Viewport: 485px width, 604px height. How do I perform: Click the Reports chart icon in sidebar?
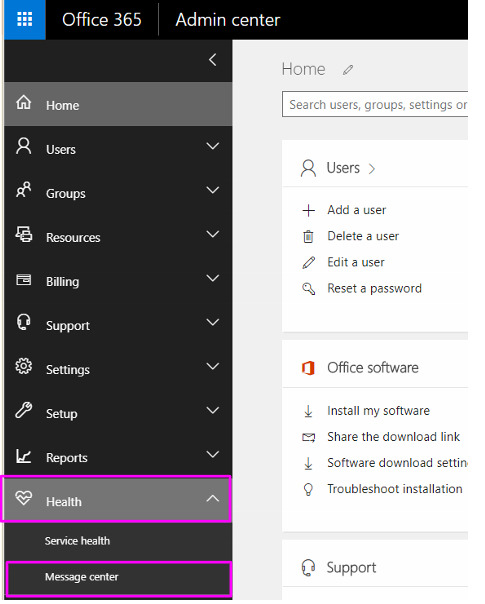[x=23, y=456]
